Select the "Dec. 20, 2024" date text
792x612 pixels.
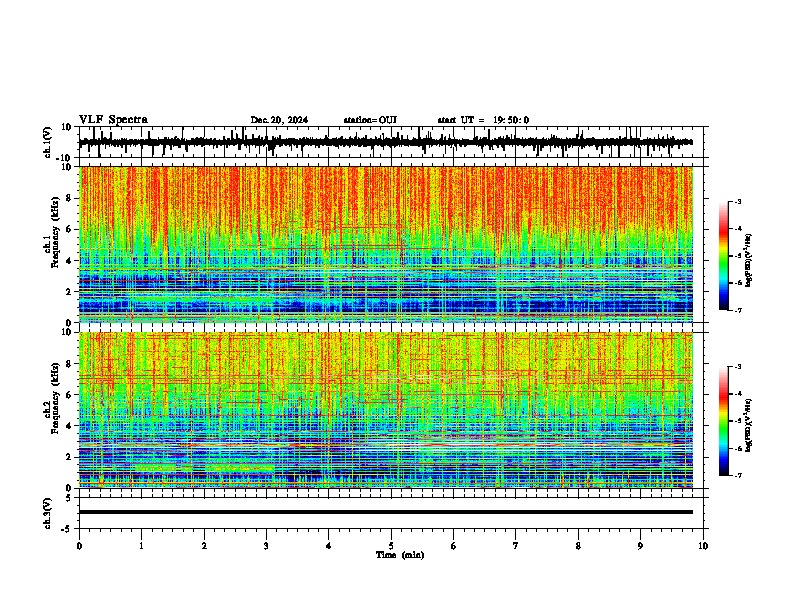pos(279,120)
